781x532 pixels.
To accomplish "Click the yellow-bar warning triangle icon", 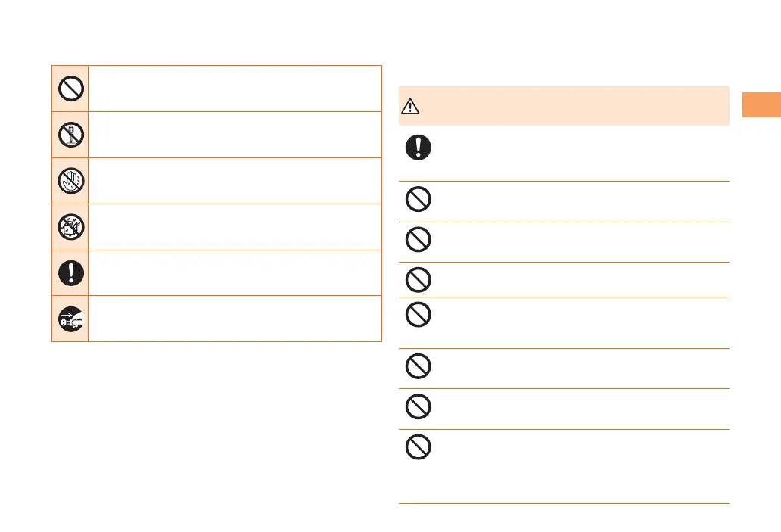I will (410, 107).
